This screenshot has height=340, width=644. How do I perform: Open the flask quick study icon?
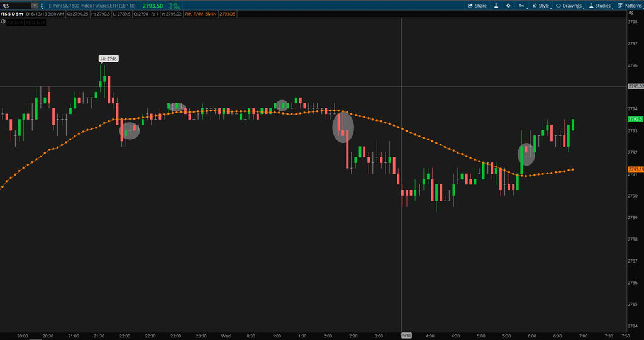coord(496,6)
